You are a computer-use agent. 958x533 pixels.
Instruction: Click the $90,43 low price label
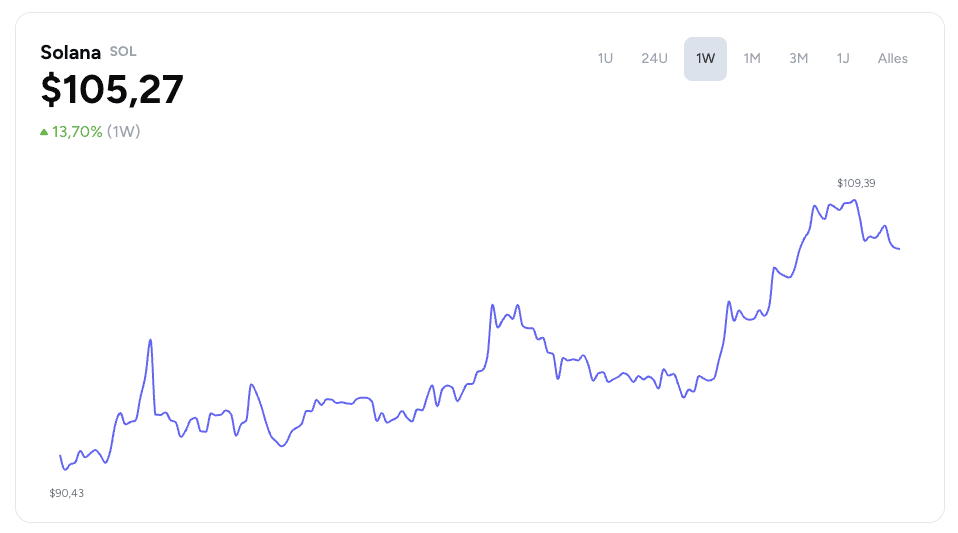coord(67,493)
